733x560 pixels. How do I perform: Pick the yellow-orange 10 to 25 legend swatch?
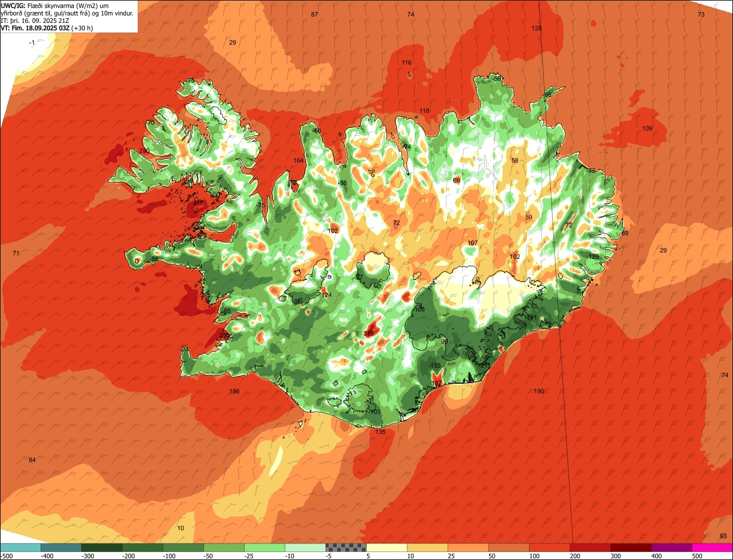[x=427, y=547]
